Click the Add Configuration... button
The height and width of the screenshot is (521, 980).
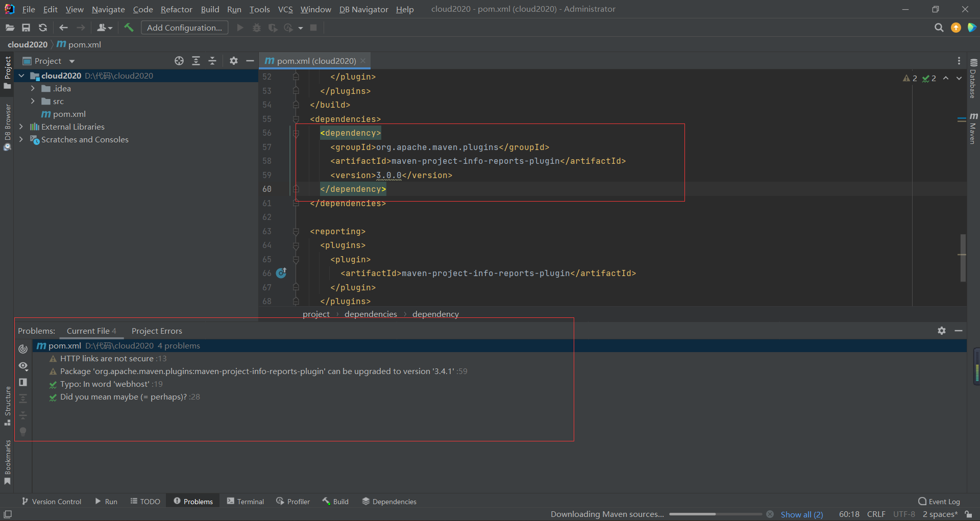(184, 28)
